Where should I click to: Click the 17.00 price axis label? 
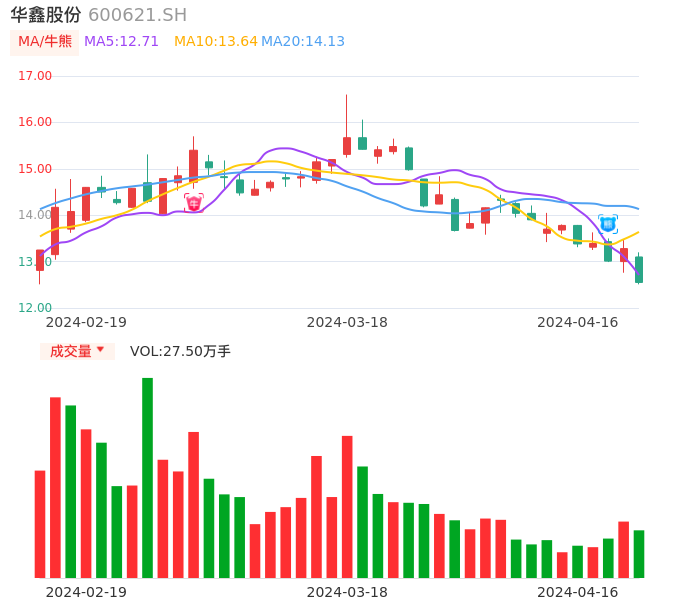point(35,76)
